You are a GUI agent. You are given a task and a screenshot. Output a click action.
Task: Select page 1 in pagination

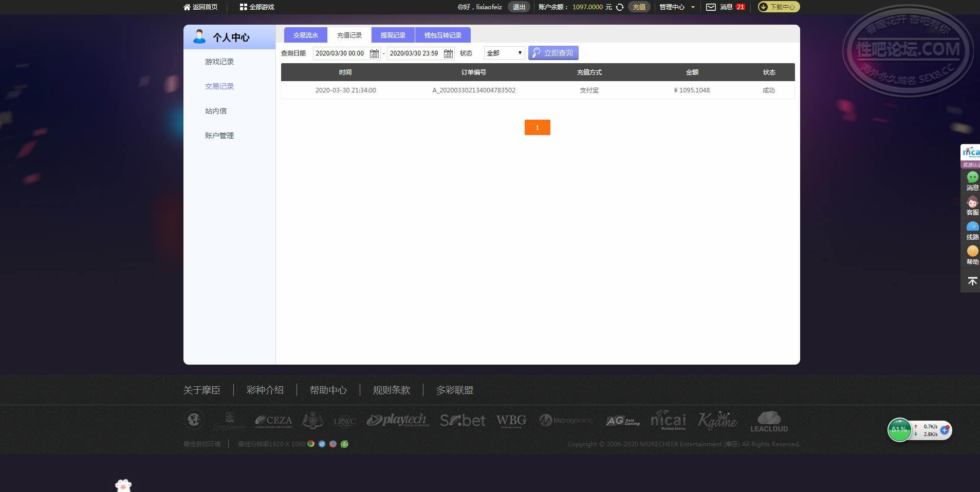click(x=537, y=127)
